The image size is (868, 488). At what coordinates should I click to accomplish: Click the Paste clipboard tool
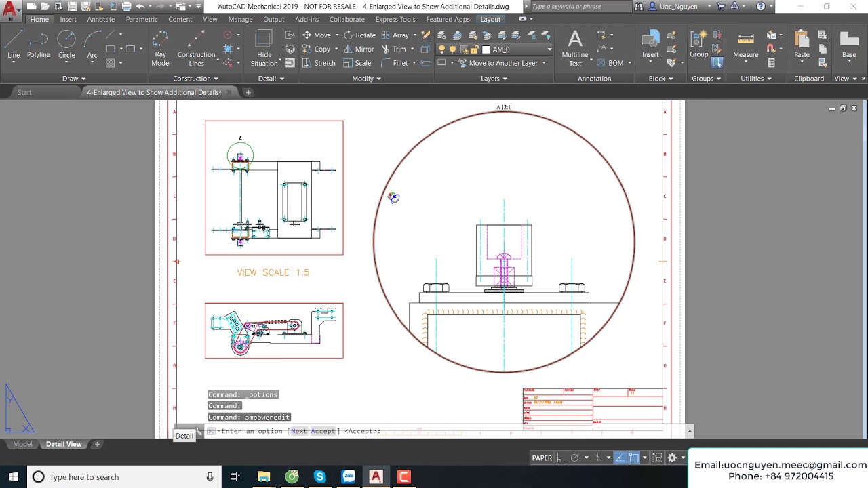click(x=802, y=45)
